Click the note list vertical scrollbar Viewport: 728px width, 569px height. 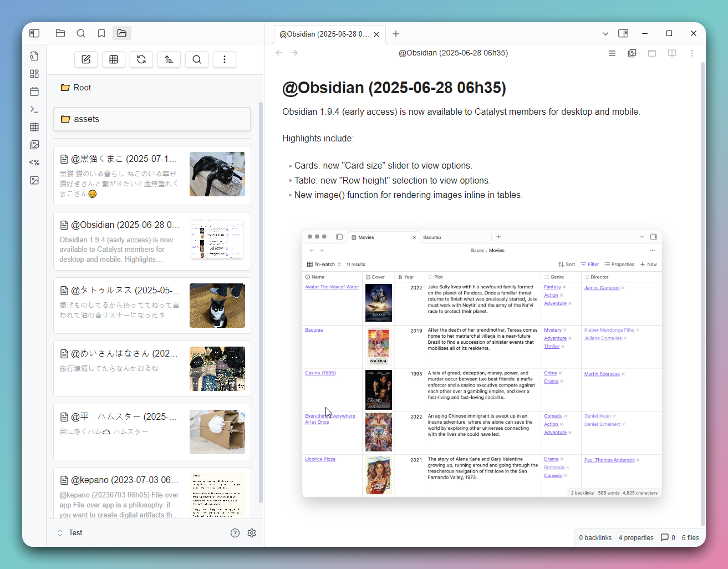coord(261,302)
